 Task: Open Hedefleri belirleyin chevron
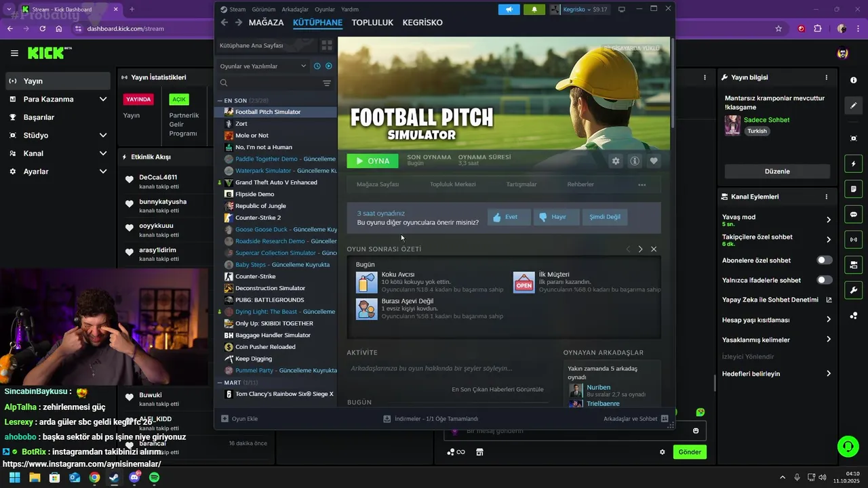[829, 373]
